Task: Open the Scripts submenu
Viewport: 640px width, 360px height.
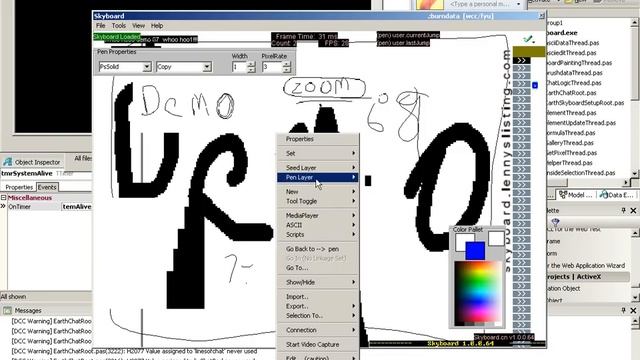Action: [318, 235]
